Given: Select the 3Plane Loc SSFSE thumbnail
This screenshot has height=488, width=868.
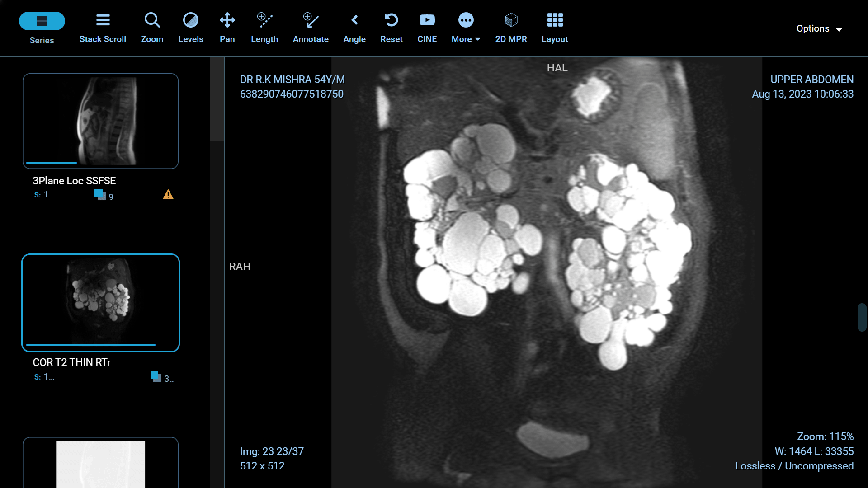Looking at the screenshot, I should 100,121.
